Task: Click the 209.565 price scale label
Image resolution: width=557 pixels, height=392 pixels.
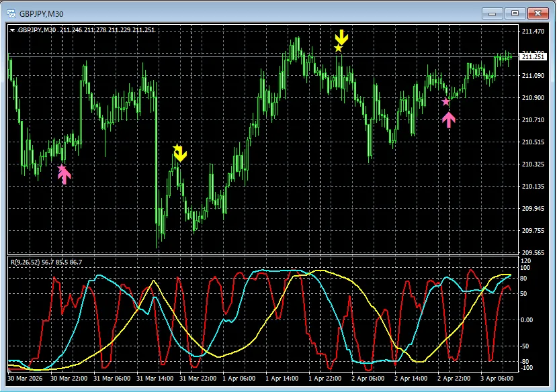Action: tap(533, 252)
